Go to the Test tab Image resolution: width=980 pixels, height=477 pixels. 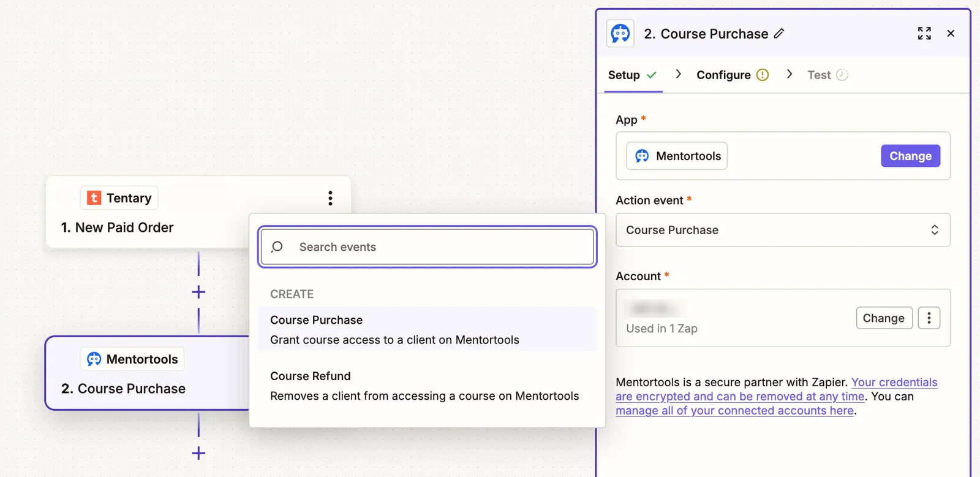coord(827,75)
